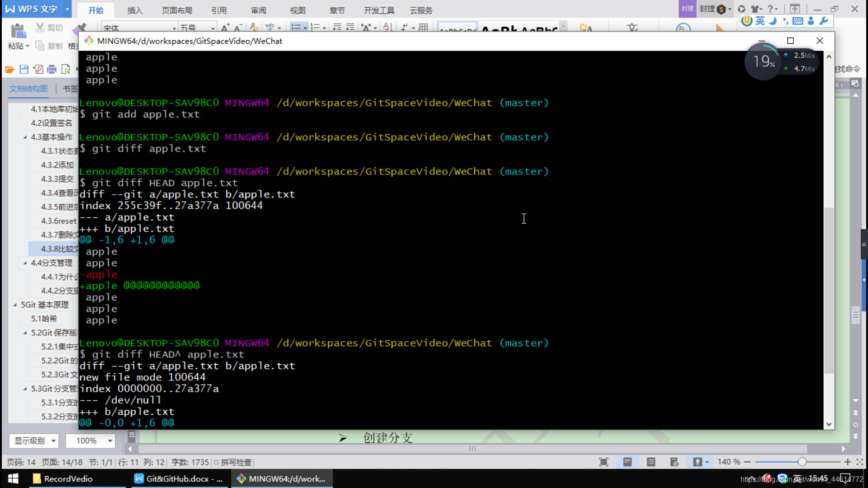
Task: Click the WPS skin shirt icon
Action: pos(755,9)
